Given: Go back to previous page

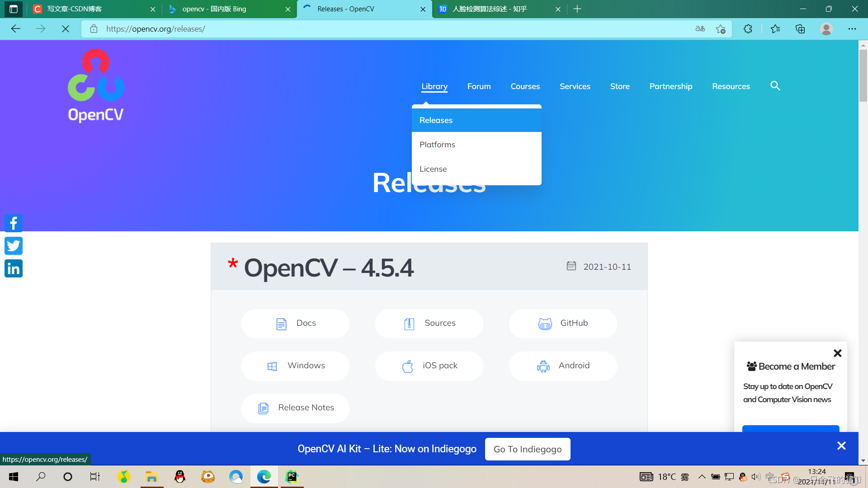Looking at the screenshot, I should pos(16,29).
